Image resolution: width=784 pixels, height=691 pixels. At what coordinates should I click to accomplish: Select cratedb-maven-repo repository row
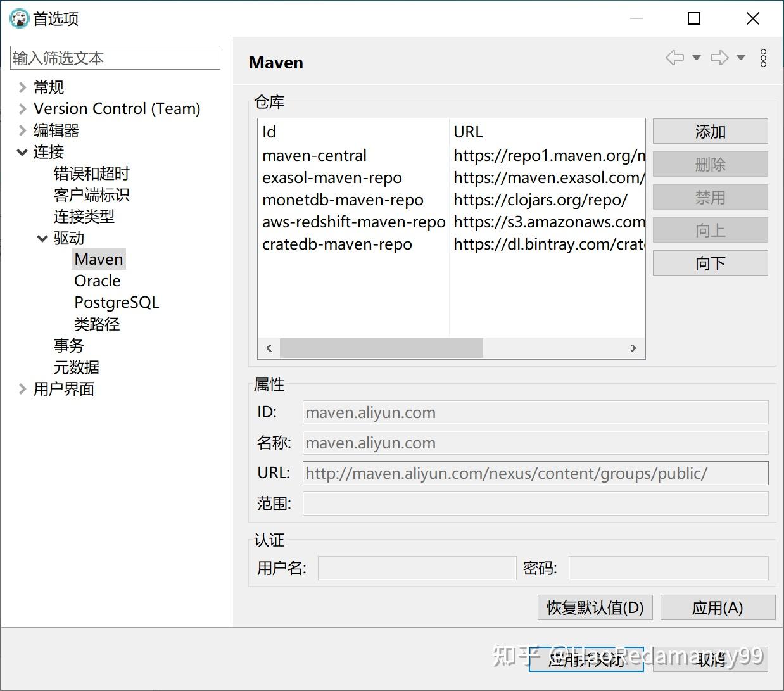[452, 244]
